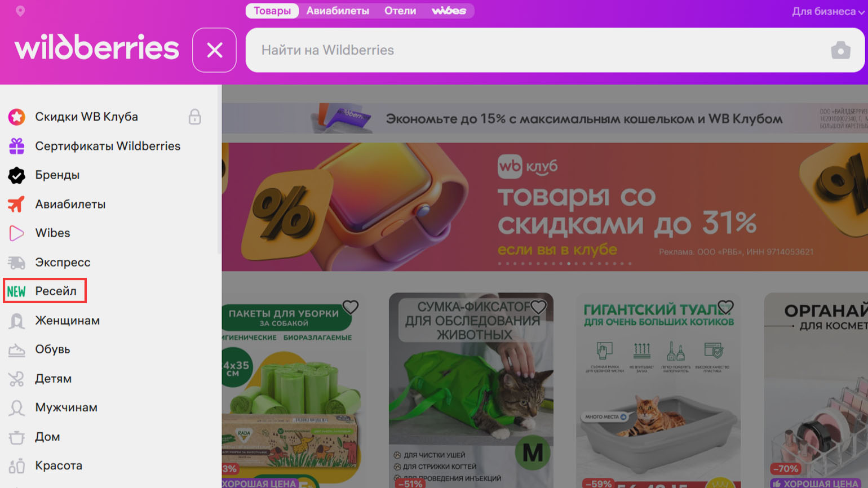Open Авиабилеты in sidebar menu
The height and width of the screenshot is (488, 868).
click(x=70, y=204)
